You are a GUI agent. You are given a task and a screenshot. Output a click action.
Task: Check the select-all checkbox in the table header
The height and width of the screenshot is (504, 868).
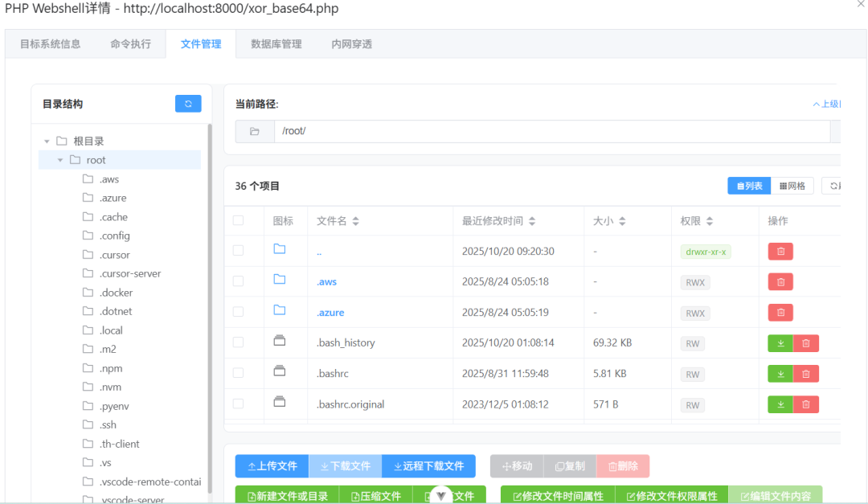[238, 220]
